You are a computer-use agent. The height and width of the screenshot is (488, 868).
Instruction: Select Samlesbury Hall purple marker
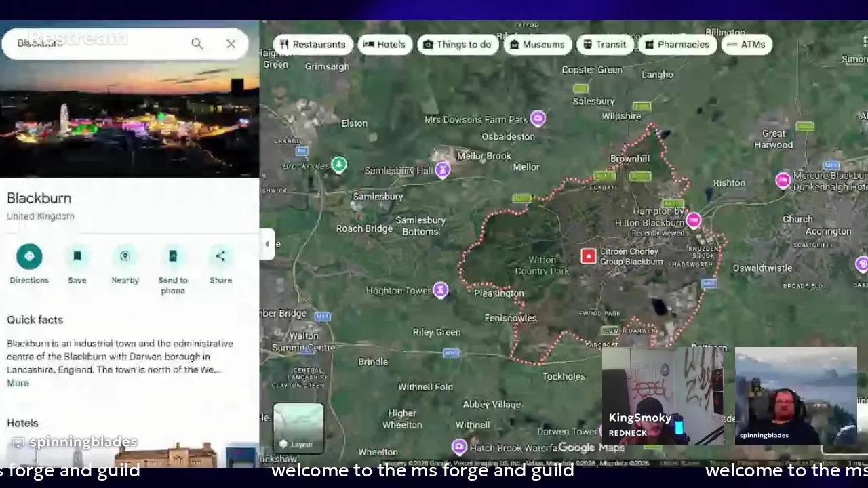coord(442,169)
